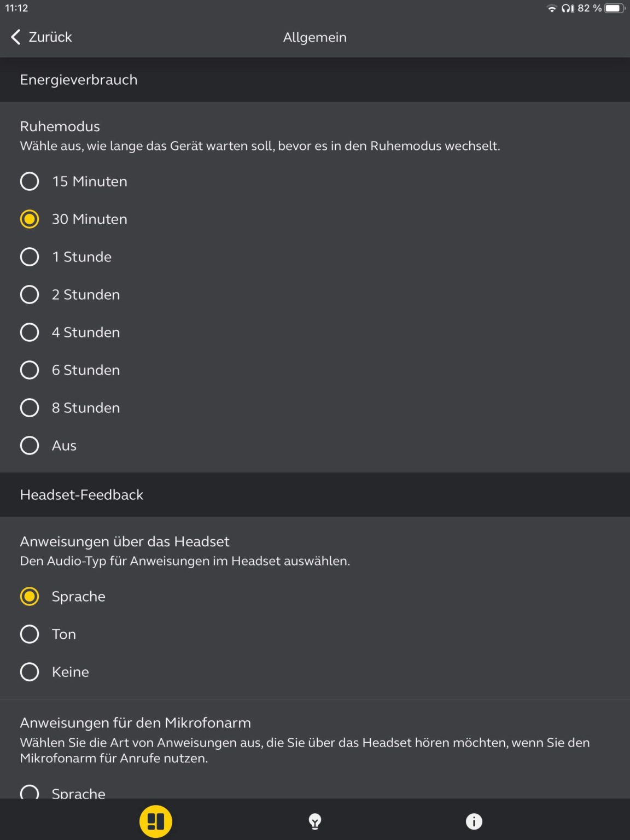Screen dimensions: 630x840
Task: Select 8 Stunden sleep timeout
Action: 30,408
